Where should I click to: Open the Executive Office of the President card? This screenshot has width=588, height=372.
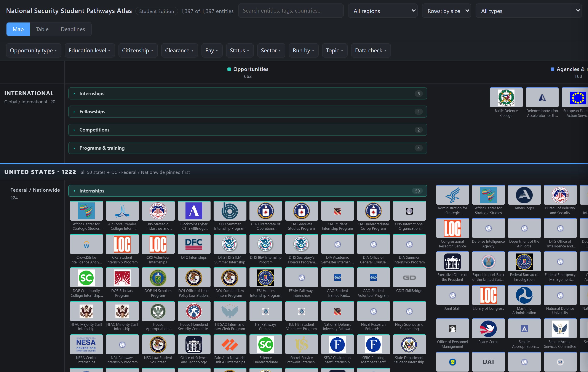click(452, 267)
